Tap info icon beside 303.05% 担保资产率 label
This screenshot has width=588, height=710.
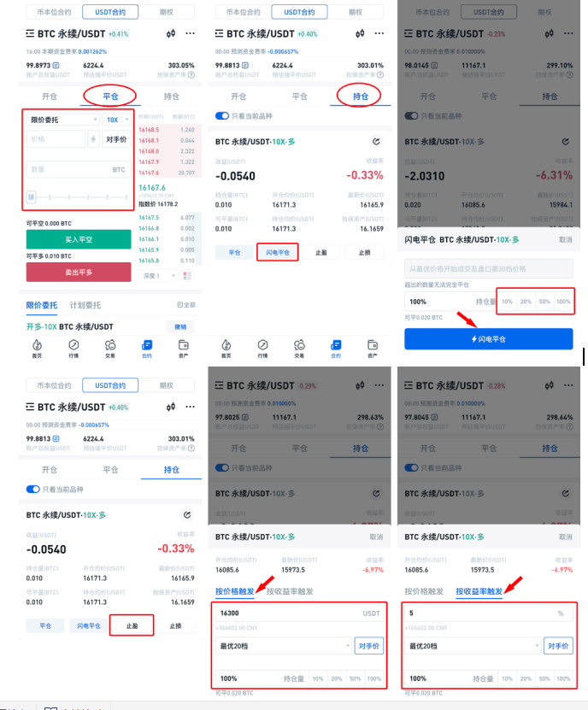(191, 74)
